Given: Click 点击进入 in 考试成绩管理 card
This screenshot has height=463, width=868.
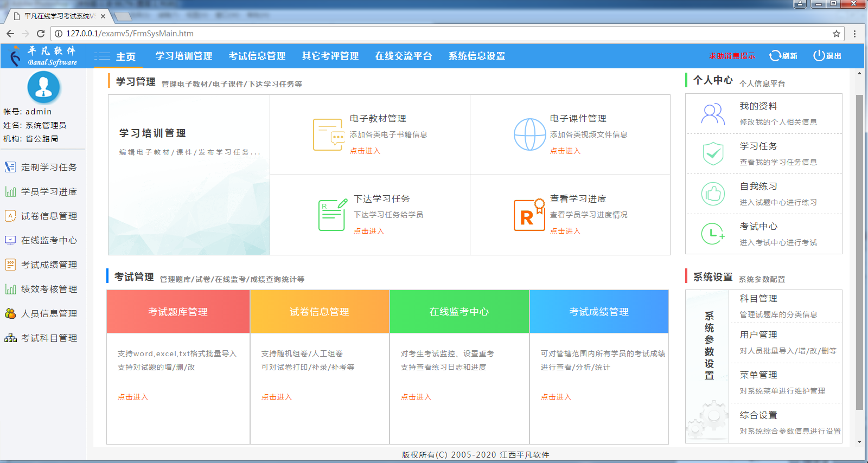Looking at the screenshot, I should (x=556, y=397).
